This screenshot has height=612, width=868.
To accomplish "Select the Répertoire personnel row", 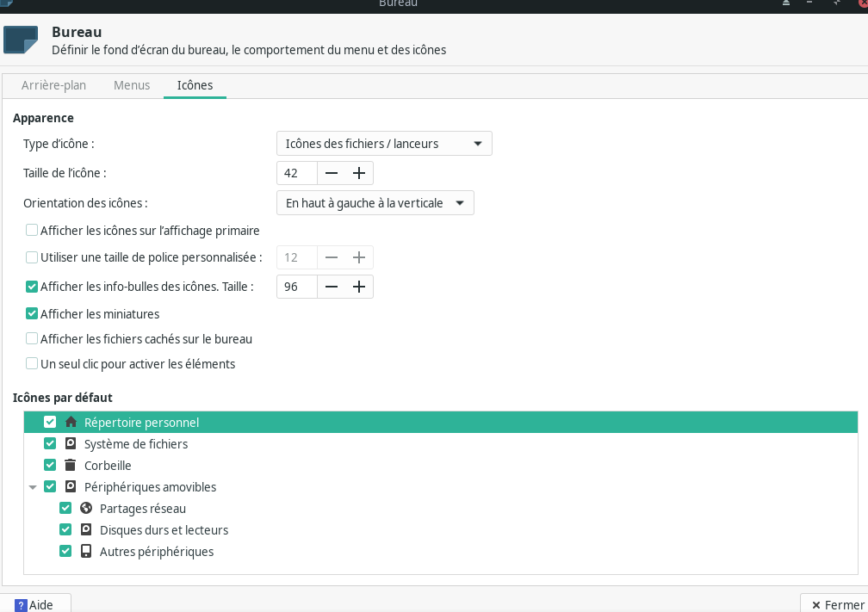I will point(441,422).
